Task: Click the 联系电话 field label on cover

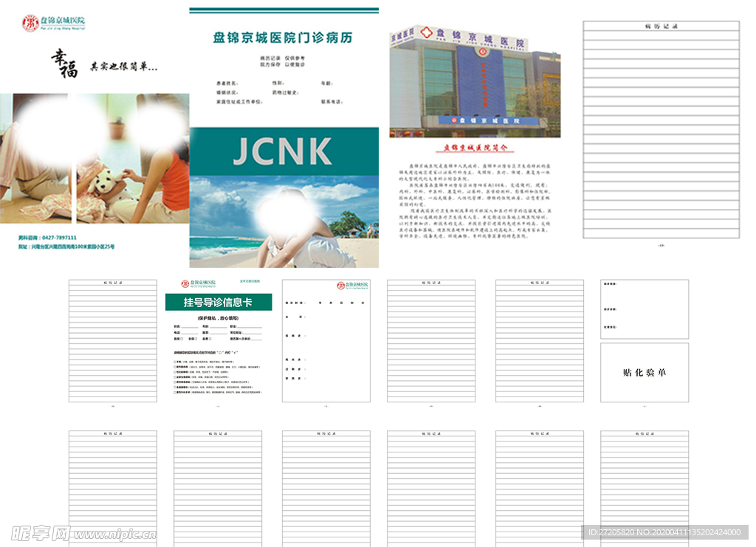Action: tap(331, 102)
